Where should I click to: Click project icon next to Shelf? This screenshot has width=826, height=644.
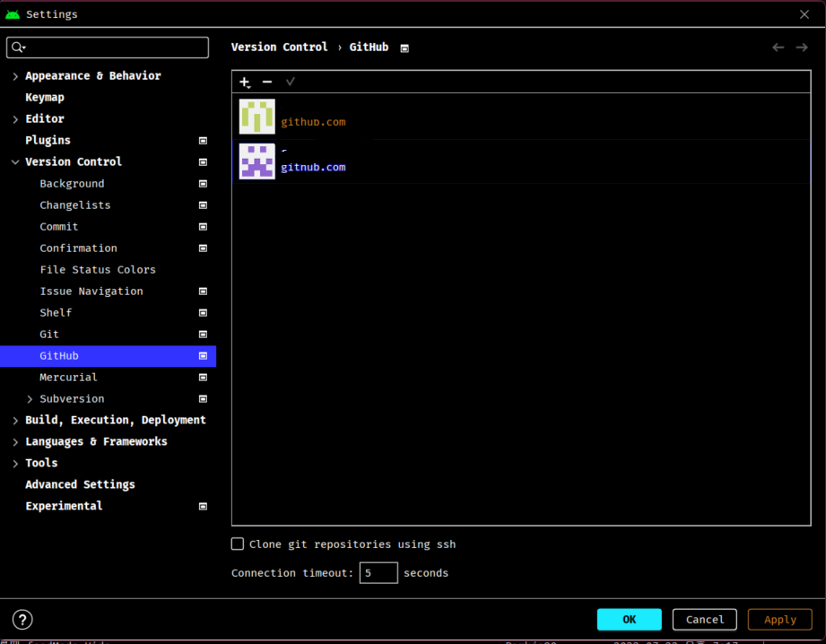point(203,313)
